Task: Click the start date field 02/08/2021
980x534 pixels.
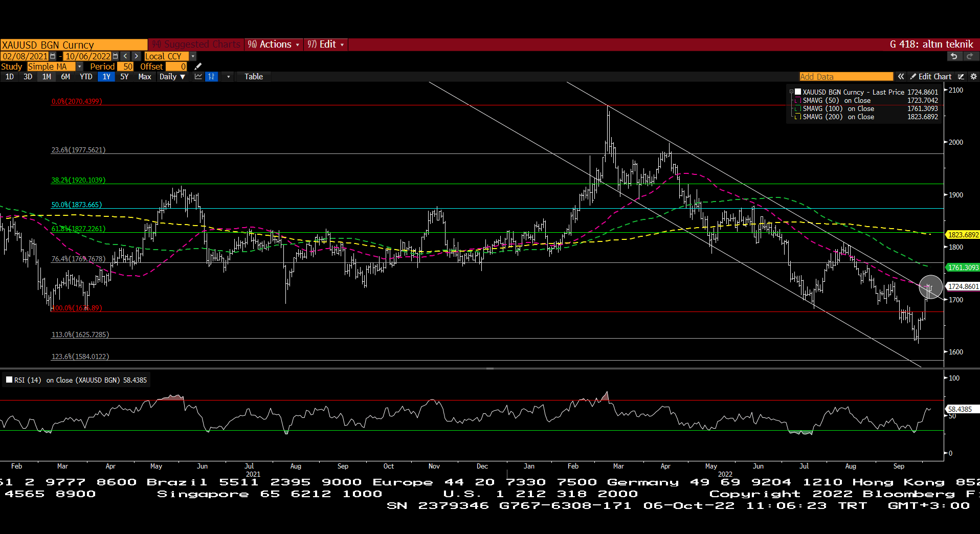Action: coord(25,56)
